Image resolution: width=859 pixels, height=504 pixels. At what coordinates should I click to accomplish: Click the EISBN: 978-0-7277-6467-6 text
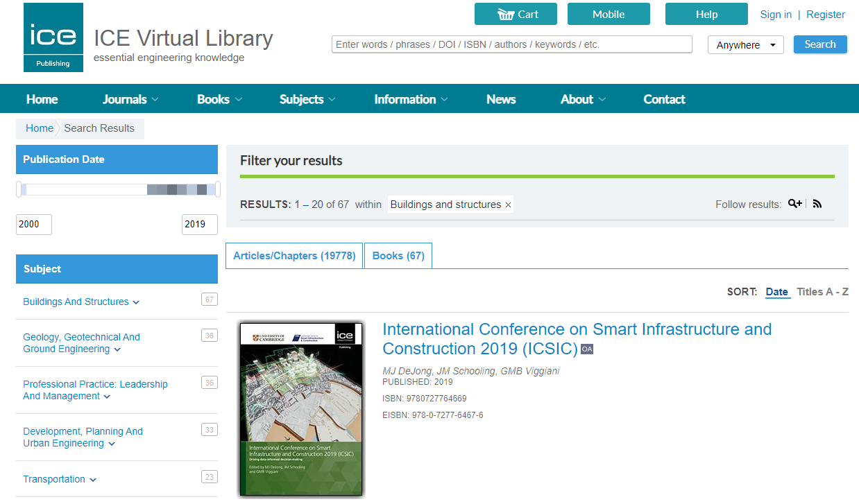point(433,415)
